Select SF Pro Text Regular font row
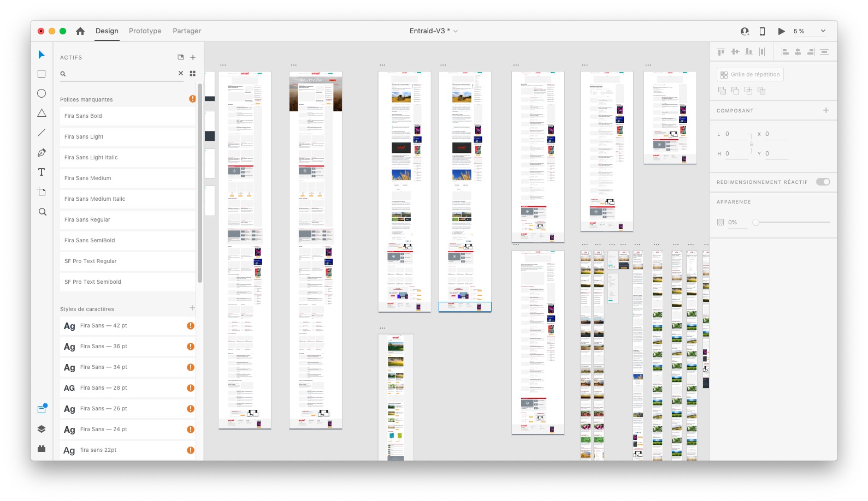 pos(128,261)
